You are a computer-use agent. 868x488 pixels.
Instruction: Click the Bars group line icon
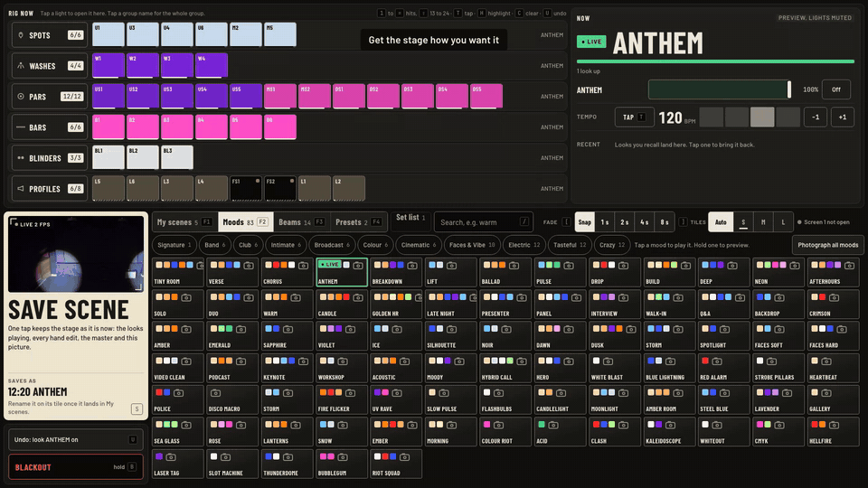click(x=21, y=127)
